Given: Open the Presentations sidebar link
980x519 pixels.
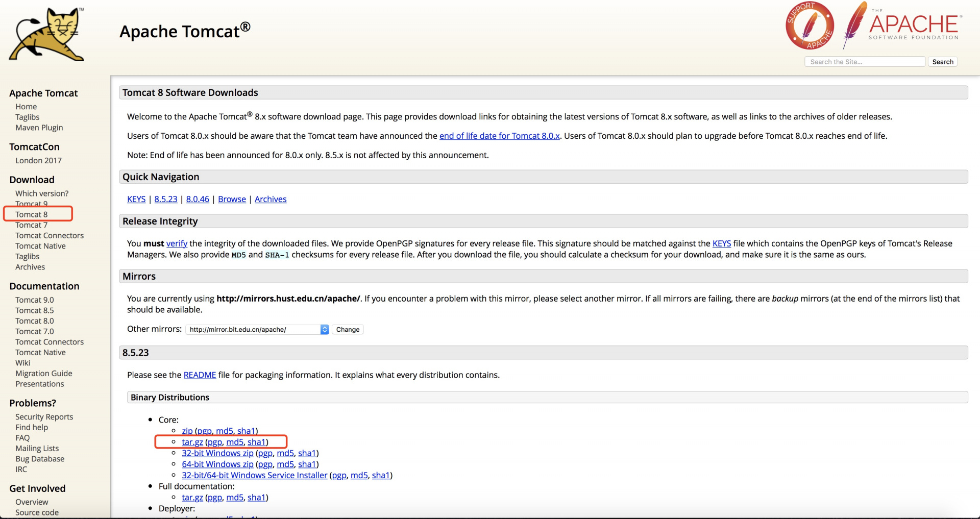Looking at the screenshot, I should [x=40, y=384].
